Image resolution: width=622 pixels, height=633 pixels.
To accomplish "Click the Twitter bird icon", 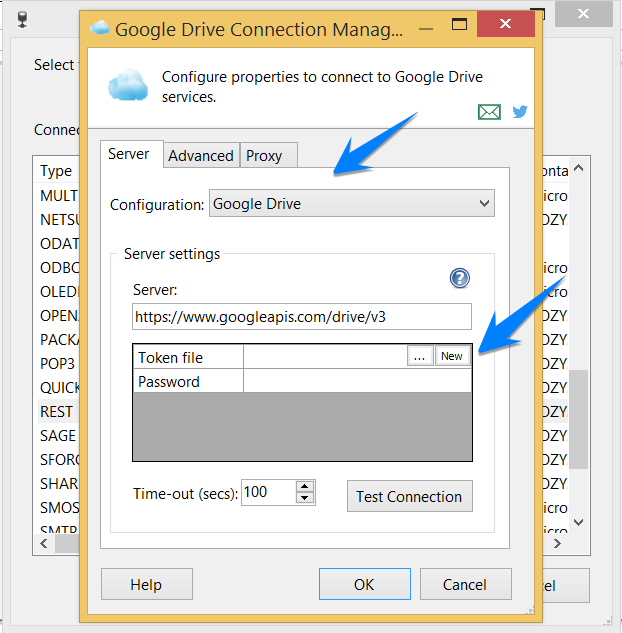I will coord(520,111).
